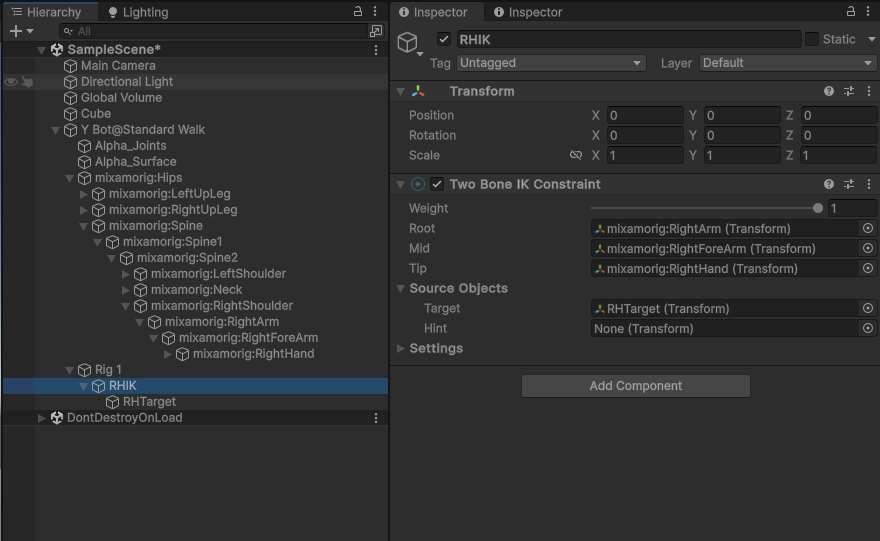Expand the Settings foldout
This screenshot has height=541, width=880.
436,348
